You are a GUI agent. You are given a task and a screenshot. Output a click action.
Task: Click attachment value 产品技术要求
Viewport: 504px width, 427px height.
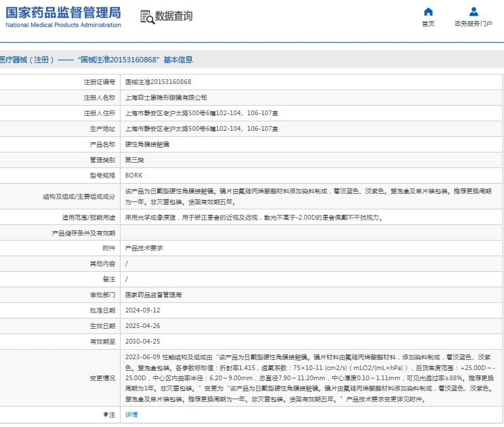[x=144, y=248]
